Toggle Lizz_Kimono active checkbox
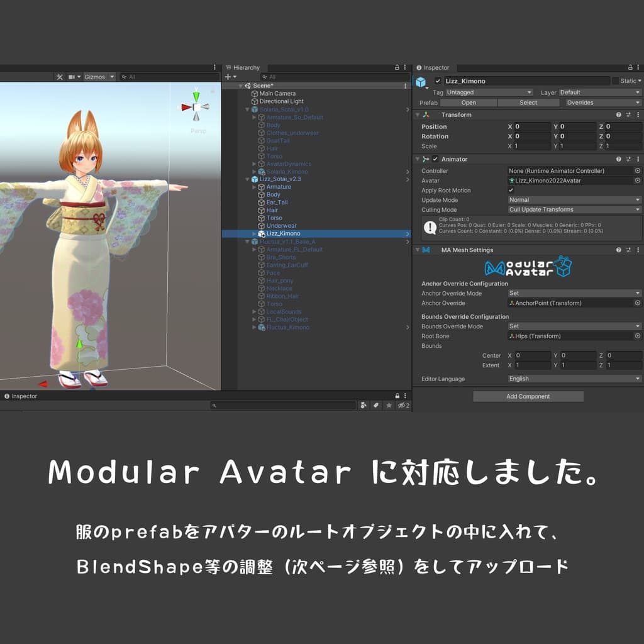Image resolution: width=644 pixels, height=644 pixels. pos(438,81)
